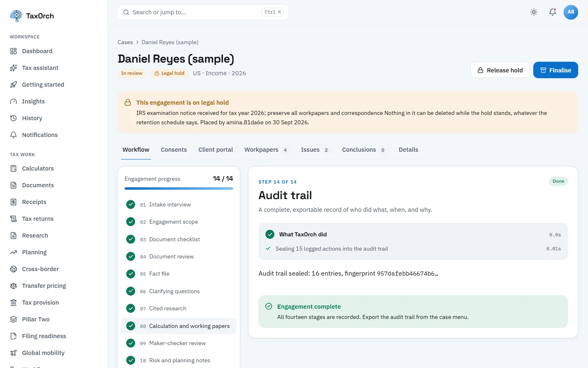Open the Insights gauge icon
Screen dimensions: 588x368
(x=13, y=101)
